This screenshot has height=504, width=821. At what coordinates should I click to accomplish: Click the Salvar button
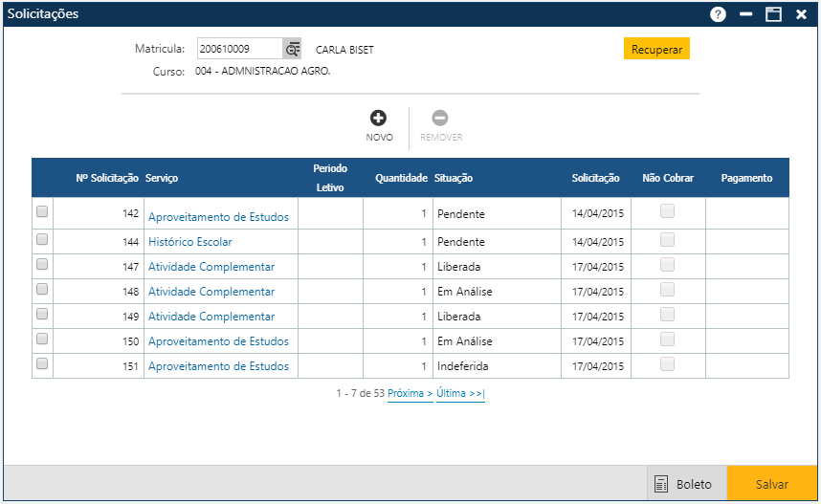772,484
